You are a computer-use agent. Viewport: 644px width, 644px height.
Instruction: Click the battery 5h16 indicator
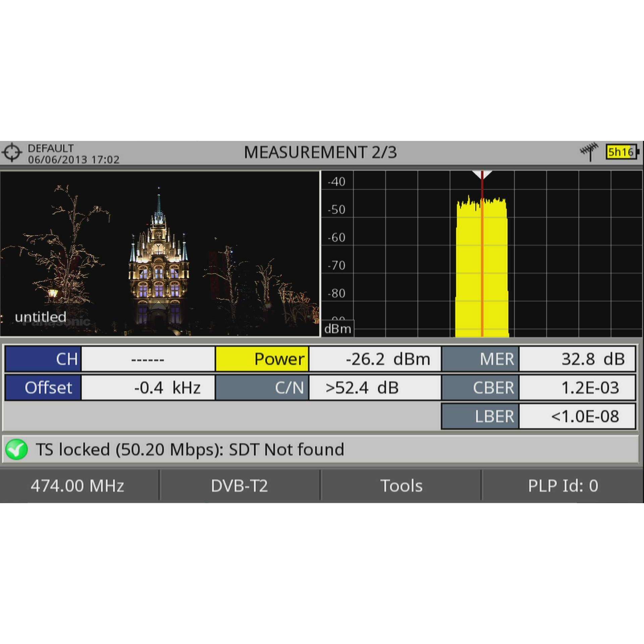point(621,152)
